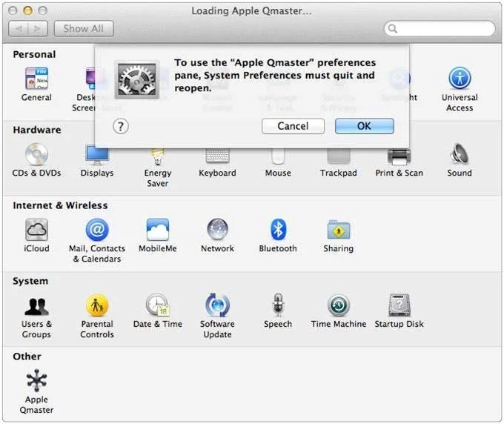Click the magnifier icon in search field
This screenshot has width=504, height=424.
(x=393, y=29)
